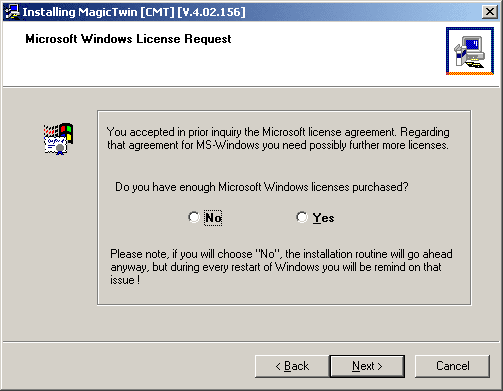503x391 pixels.
Task: Click the "Do you have enough" license question
Action: [x=261, y=187]
